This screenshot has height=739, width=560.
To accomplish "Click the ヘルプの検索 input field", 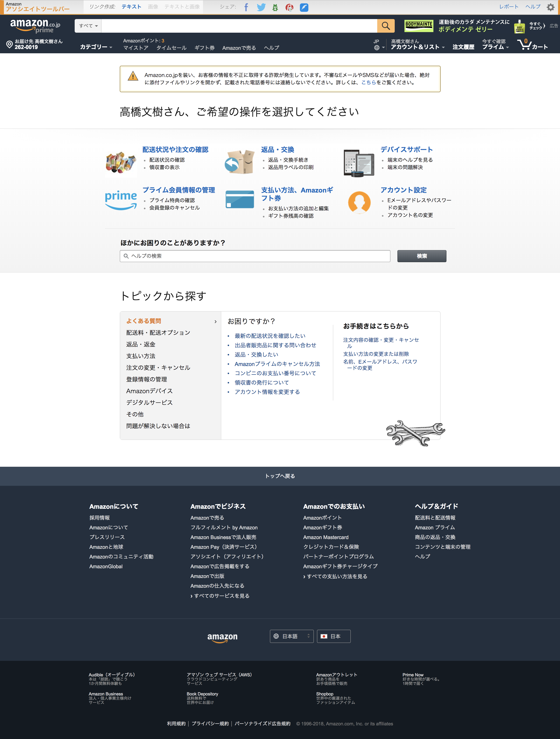I will pyautogui.click(x=255, y=256).
